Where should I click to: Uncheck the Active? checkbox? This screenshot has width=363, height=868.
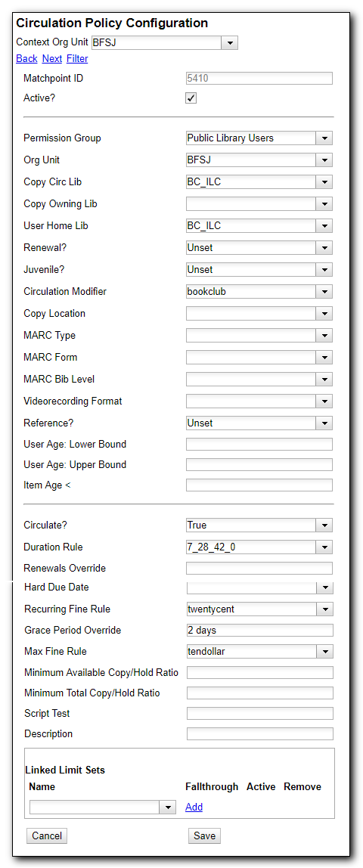(191, 98)
